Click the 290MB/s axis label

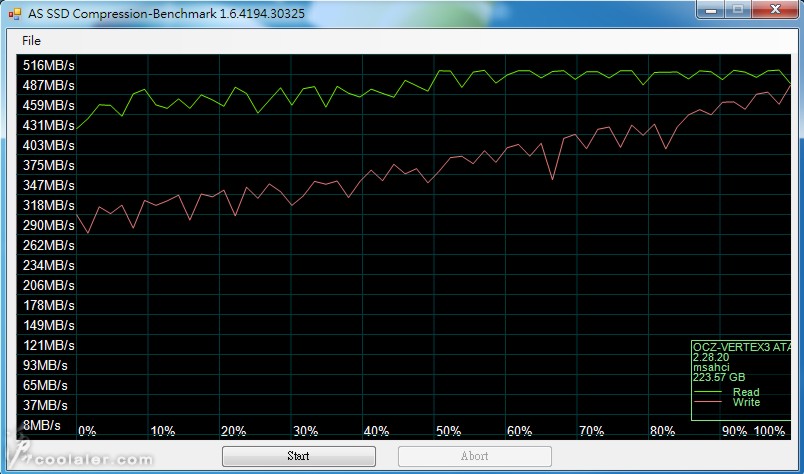coord(48,225)
